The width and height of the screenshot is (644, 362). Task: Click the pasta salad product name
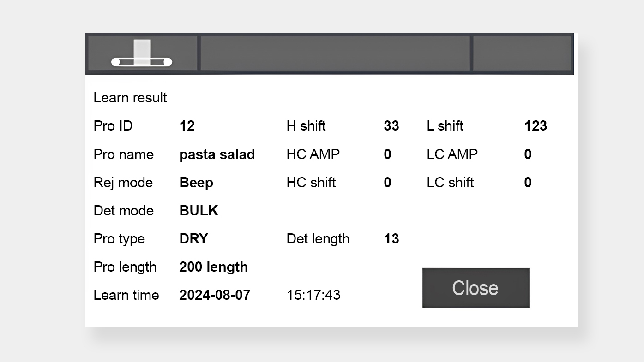(x=217, y=154)
